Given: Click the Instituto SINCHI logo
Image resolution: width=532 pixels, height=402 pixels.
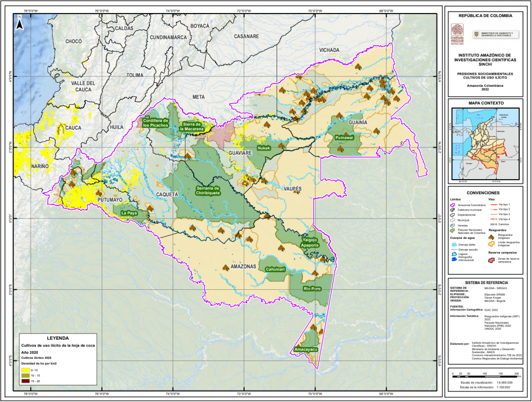Looking at the screenshot, I should click(x=457, y=34).
